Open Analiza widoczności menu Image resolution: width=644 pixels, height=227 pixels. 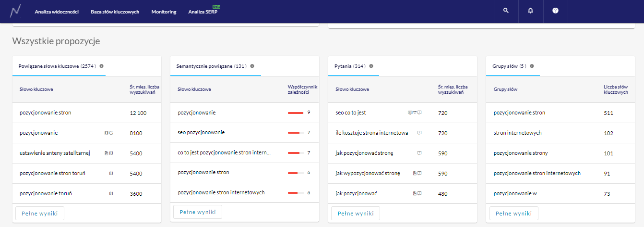pos(57,12)
